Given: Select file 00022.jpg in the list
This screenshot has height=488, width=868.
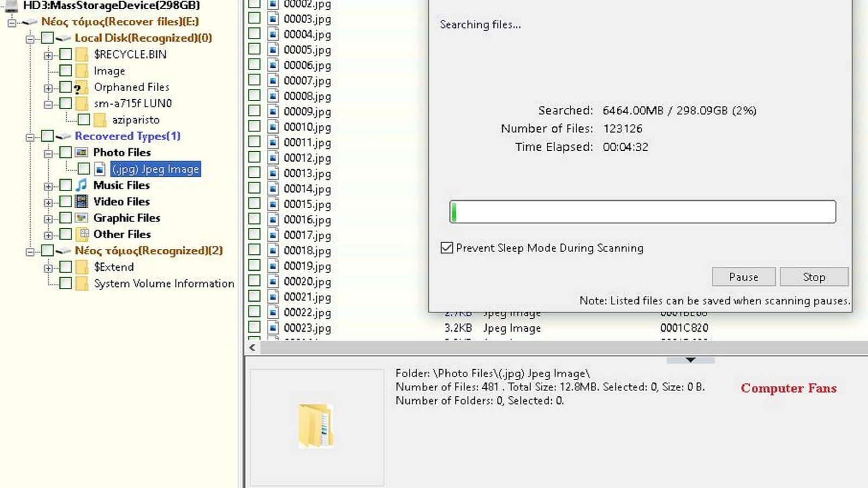Looking at the screenshot, I should tap(307, 312).
